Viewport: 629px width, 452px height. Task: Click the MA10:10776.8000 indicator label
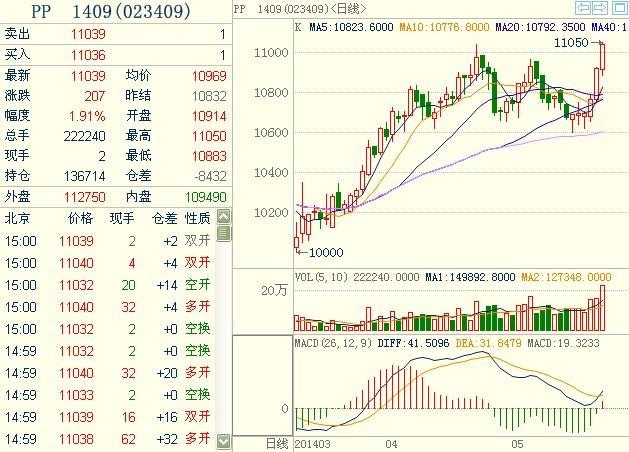click(444, 27)
